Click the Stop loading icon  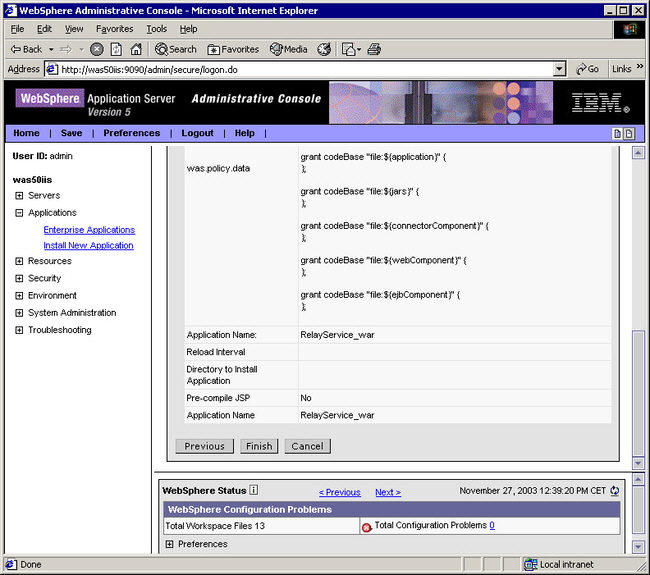coord(97,49)
